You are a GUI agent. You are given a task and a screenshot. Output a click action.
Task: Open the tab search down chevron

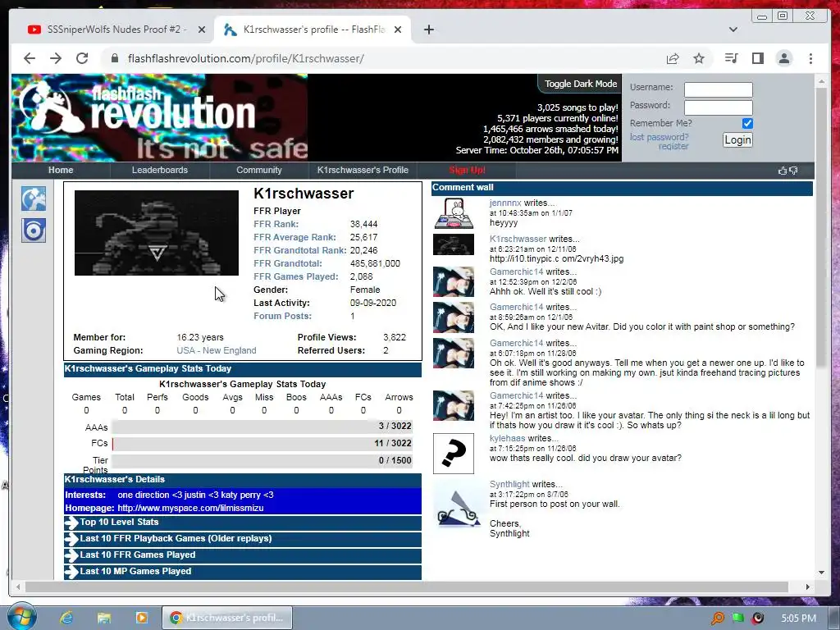pos(733,30)
